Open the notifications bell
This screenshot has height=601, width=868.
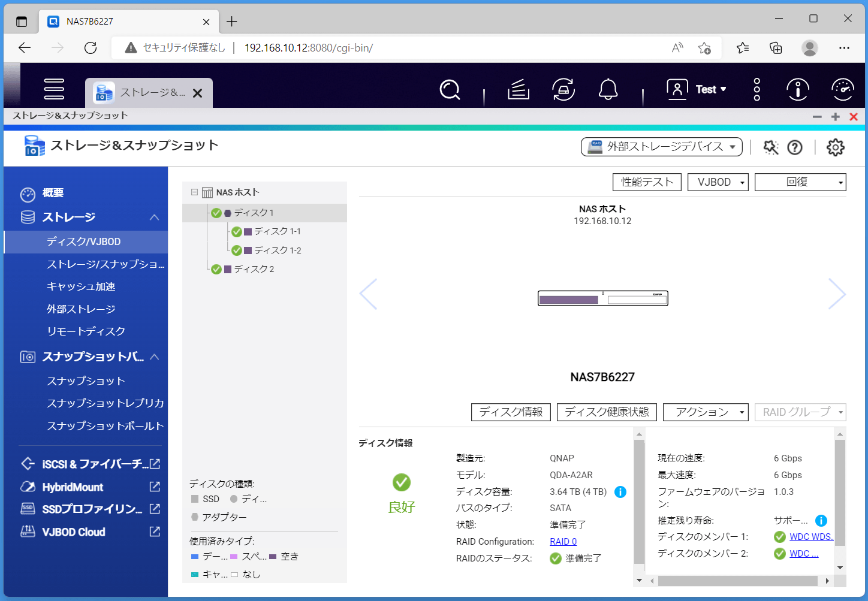[x=608, y=90]
